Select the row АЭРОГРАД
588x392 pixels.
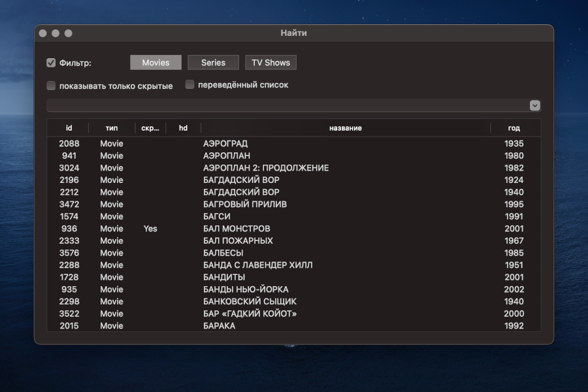tap(294, 143)
